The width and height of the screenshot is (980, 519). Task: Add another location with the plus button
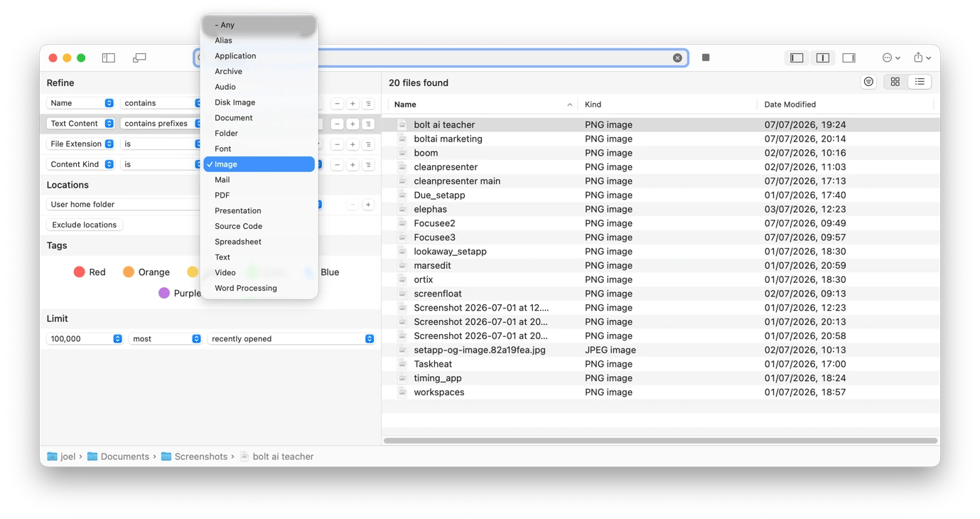click(368, 205)
